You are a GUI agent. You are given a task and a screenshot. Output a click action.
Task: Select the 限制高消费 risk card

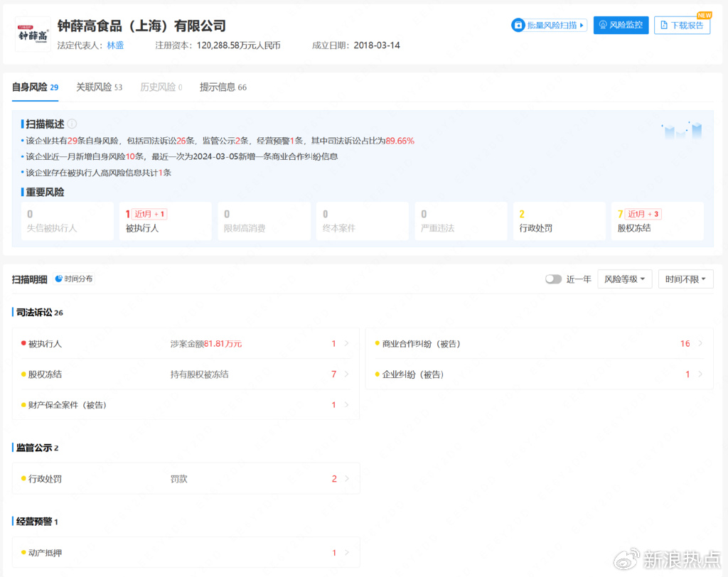pyautogui.click(x=264, y=221)
